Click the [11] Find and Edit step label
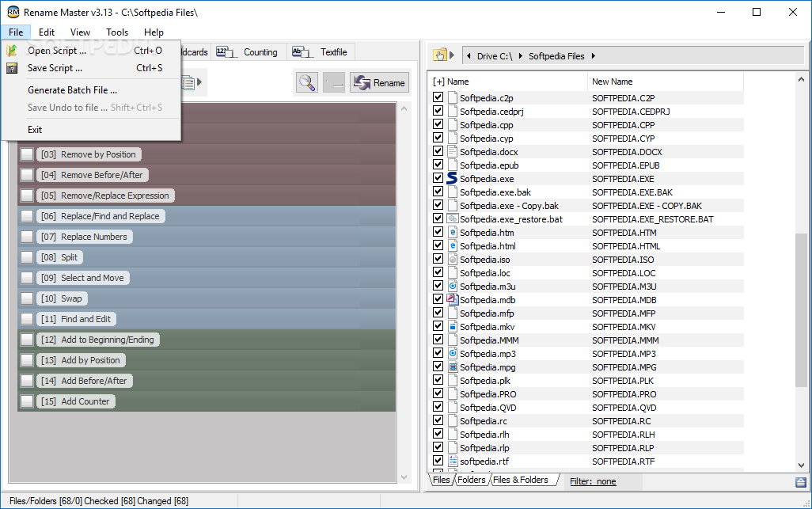 click(76, 319)
